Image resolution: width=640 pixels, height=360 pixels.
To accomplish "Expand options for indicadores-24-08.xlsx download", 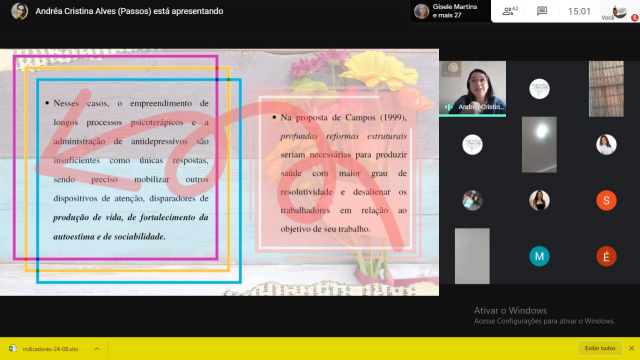I will click(x=97, y=349).
